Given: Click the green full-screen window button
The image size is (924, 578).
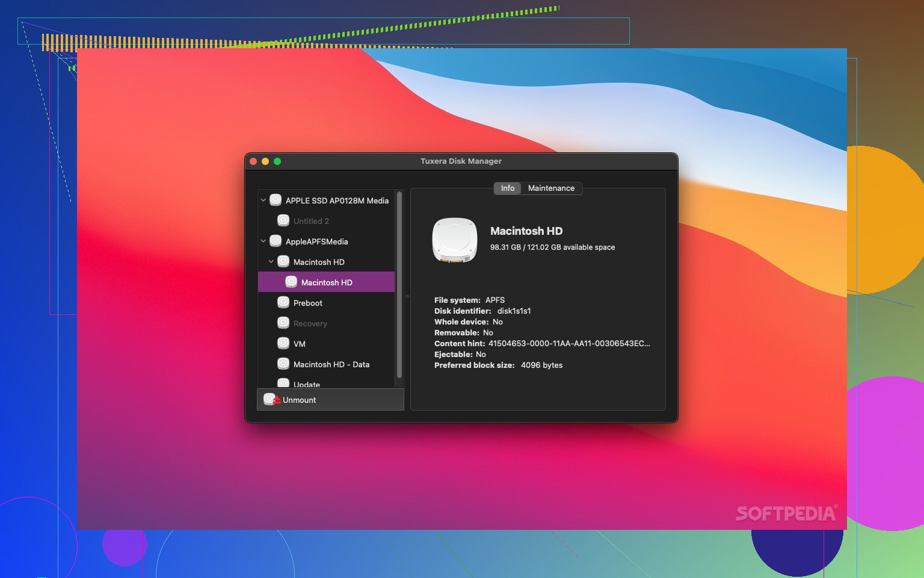Looking at the screenshot, I should (x=277, y=161).
